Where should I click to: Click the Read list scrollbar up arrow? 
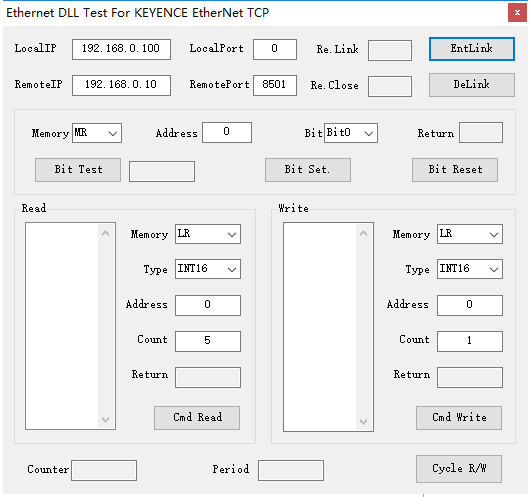click(105, 233)
